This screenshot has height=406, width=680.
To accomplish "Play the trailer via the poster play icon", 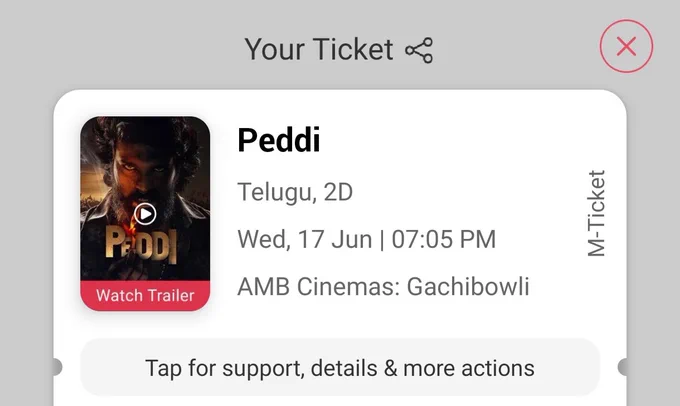I will coord(145,214).
